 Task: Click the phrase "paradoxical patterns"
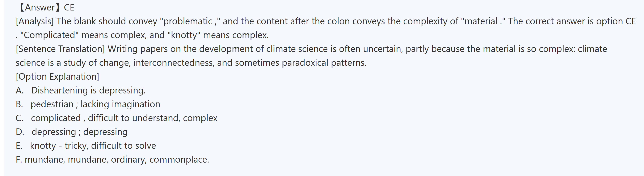[x=324, y=63]
